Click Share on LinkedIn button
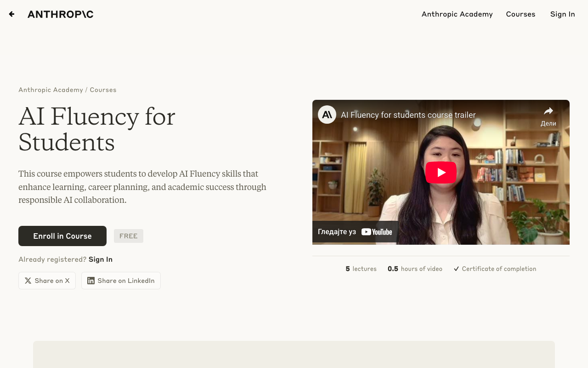 pos(121,281)
